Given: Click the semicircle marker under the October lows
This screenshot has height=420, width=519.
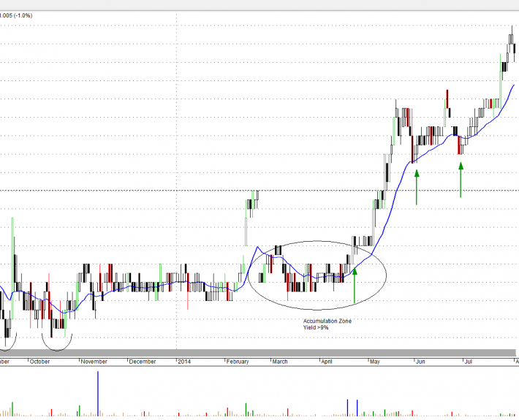Looking at the screenshot, I should click(x=58, y=343).
